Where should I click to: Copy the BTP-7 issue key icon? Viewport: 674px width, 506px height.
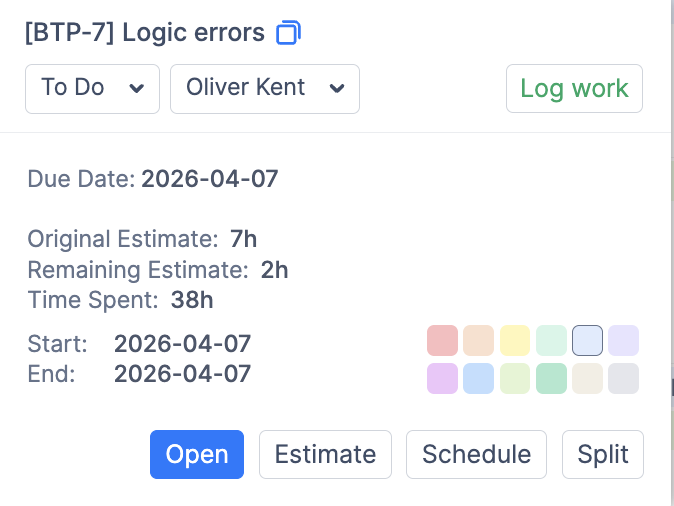click(288, 33)
